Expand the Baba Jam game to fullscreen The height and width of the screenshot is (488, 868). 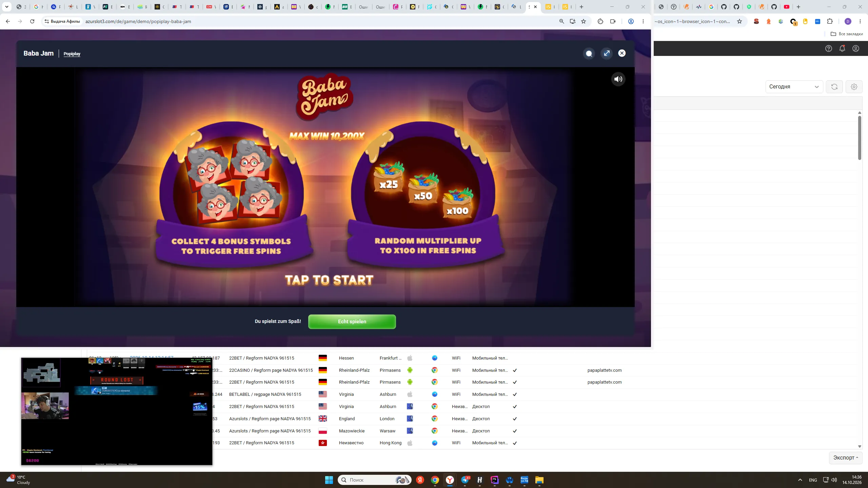pyautogui.click(x=607, y=53)
